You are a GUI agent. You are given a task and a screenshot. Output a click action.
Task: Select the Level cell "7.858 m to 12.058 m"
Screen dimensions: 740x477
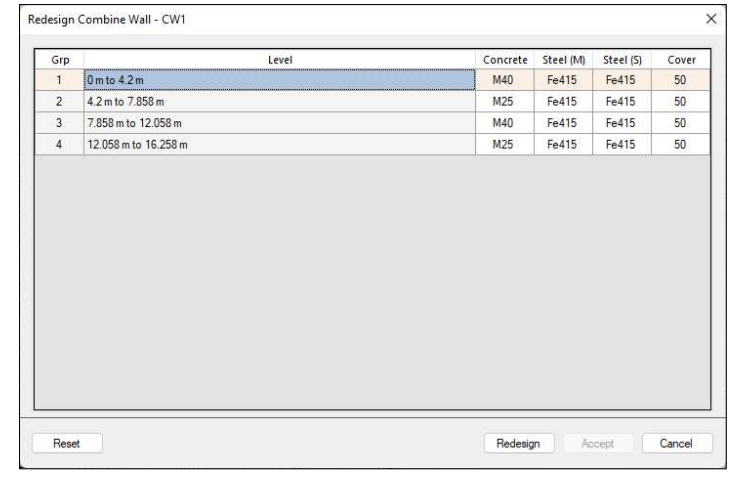[x=279, y=123]
